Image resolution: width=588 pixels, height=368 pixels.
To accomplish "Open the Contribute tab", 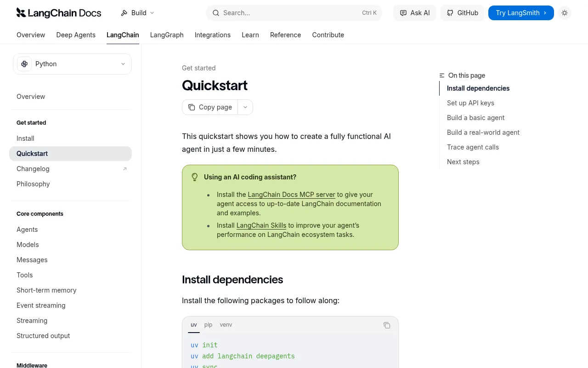I will coord(328,35).
